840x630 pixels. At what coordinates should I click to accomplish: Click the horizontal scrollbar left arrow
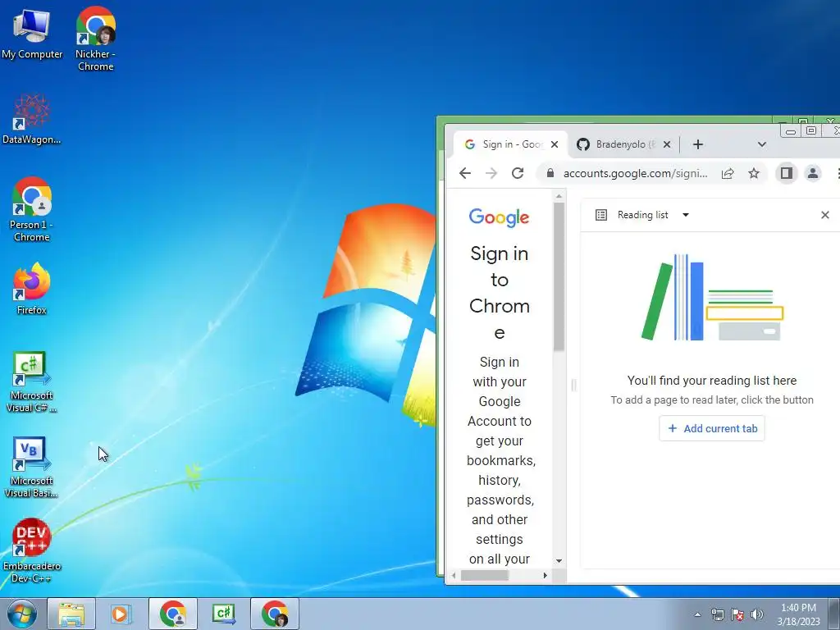click(454, 575)
